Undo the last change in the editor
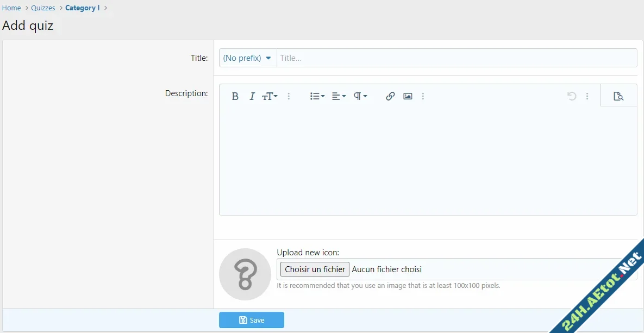 click(571, 96)
